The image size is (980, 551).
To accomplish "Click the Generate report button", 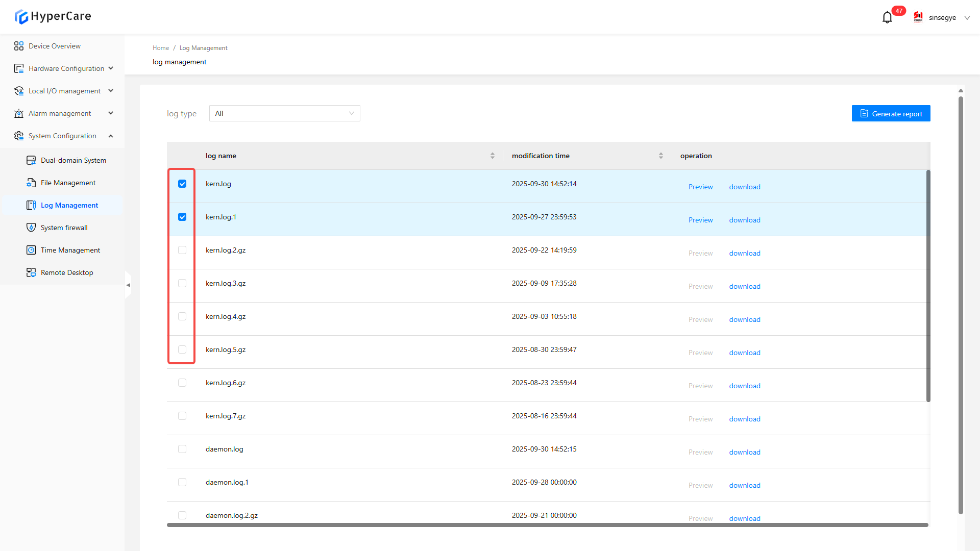I will pyautogui.click(x=891, y=113).
